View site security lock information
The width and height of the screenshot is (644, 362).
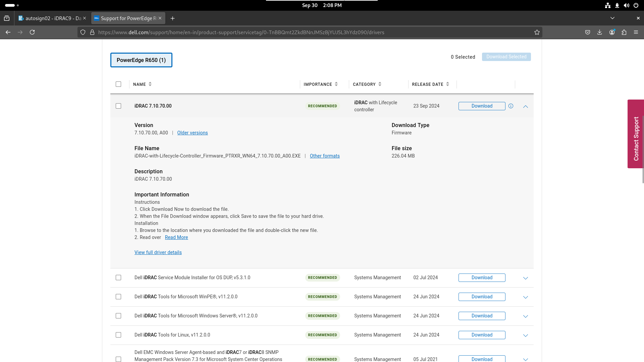[x=92, y=32]
